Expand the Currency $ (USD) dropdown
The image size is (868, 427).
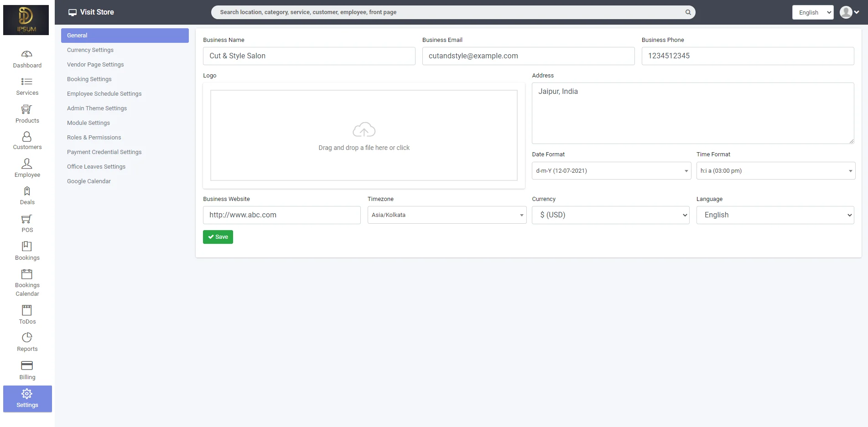pos(610,215)
